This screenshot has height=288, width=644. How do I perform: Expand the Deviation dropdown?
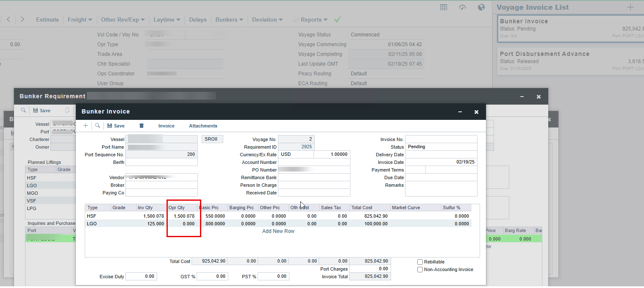pyautogui.click(x=267, y=19)
